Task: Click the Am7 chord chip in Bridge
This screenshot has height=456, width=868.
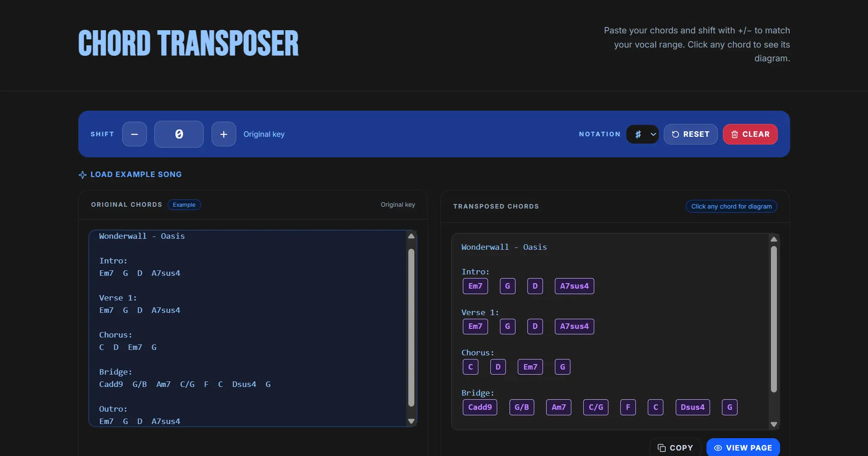Action: pyautogui.click(x=559, y=407)
